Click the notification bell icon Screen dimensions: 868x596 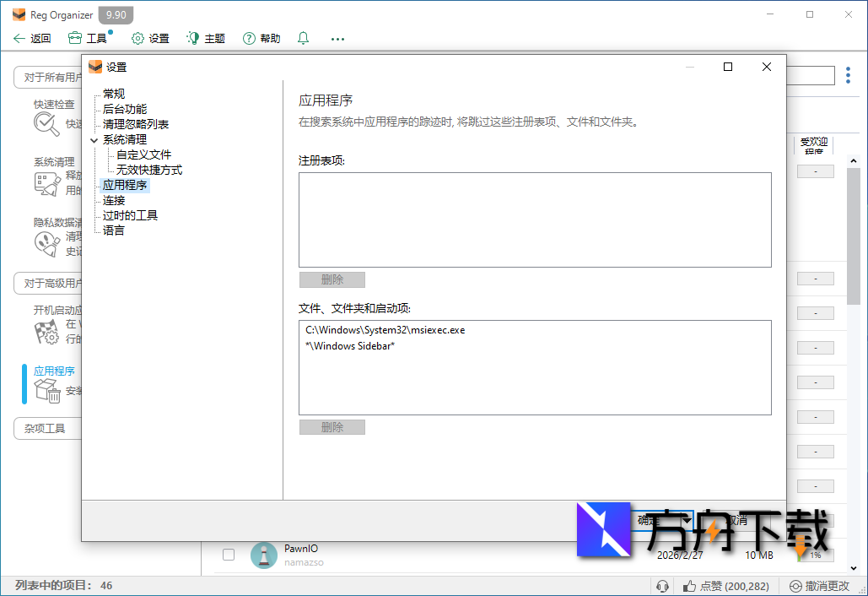(303, 38)
